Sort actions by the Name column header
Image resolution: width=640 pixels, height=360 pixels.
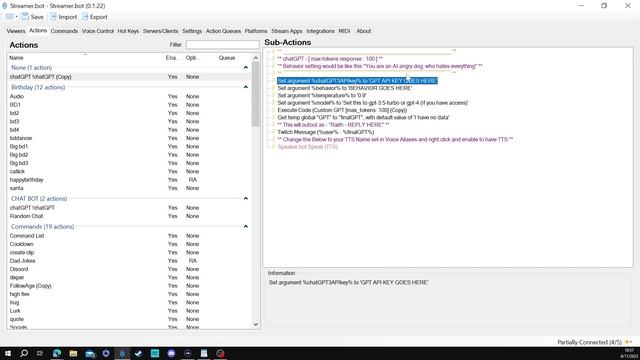[16, 58]
